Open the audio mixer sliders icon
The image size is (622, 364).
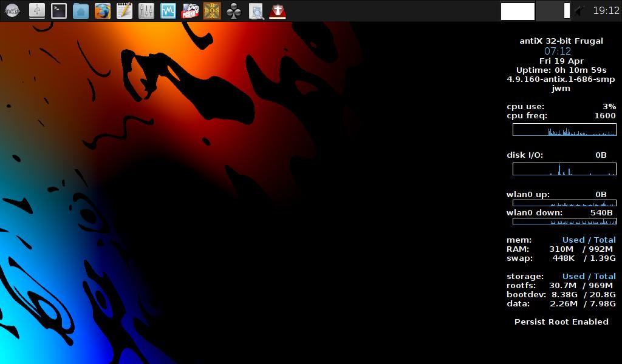pos(146,11)
